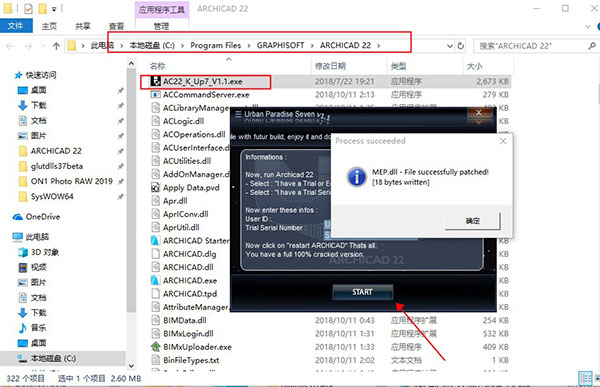
Task: Confirm the Process succeeded dialog with 确定
Action: click(x=473, y=221)
